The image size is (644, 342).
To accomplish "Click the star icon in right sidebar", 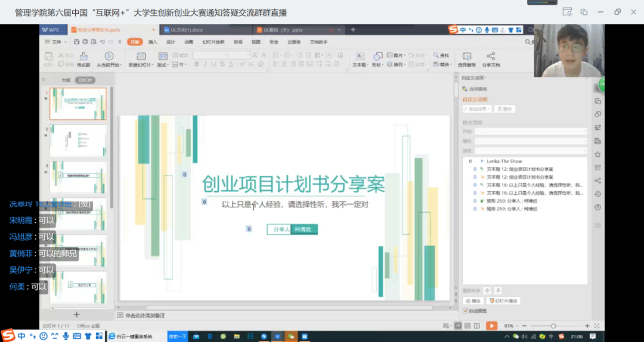I will [597, 154].
